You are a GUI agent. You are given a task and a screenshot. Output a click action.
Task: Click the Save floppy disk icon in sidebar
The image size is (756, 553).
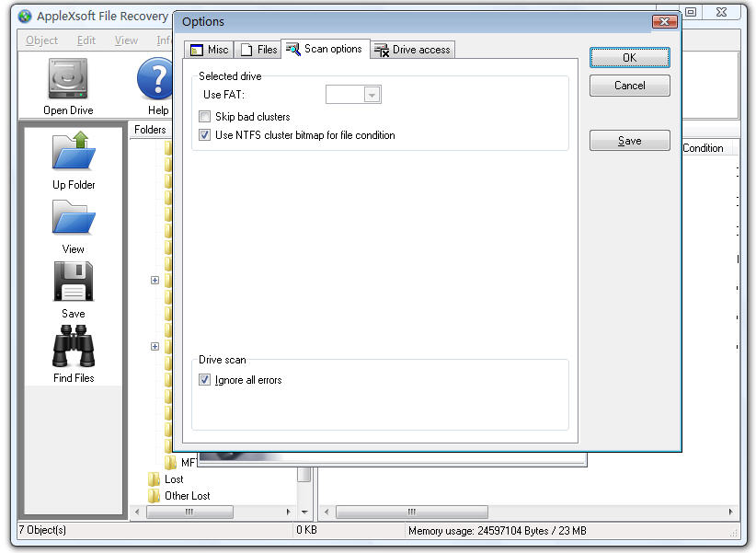click(x=74, y=282)
